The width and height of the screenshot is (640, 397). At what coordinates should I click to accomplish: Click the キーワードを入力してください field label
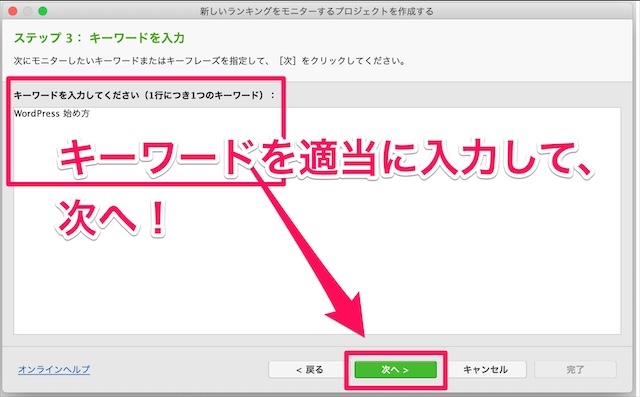coord(144,95)
